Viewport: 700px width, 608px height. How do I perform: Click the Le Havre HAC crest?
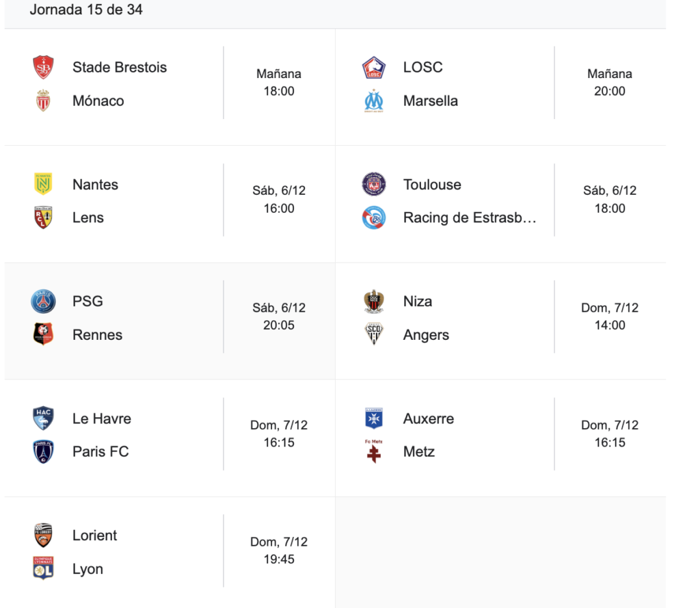click(43, 419)
